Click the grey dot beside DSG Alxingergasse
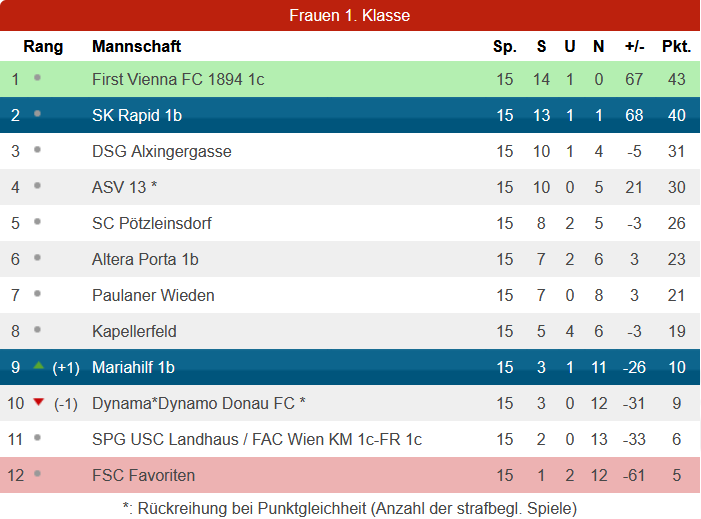 point(38,150)
